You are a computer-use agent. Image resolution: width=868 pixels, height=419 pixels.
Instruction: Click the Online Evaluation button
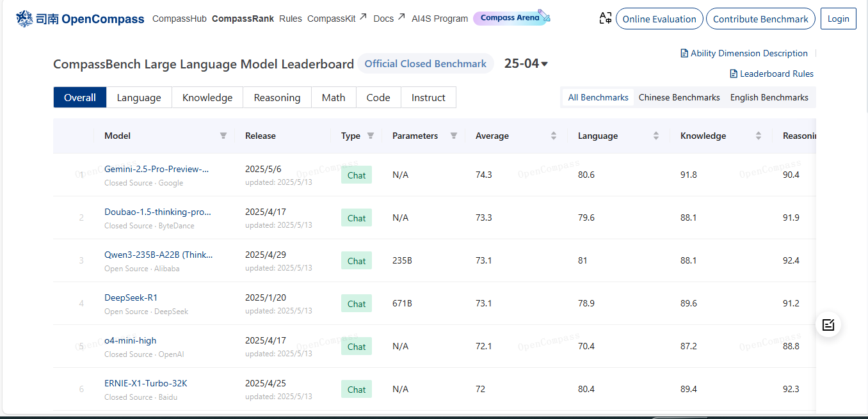tap(659, 19)
